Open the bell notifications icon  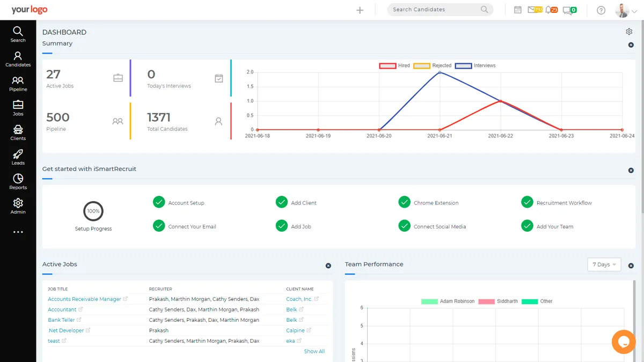click(x=548, y=10)
